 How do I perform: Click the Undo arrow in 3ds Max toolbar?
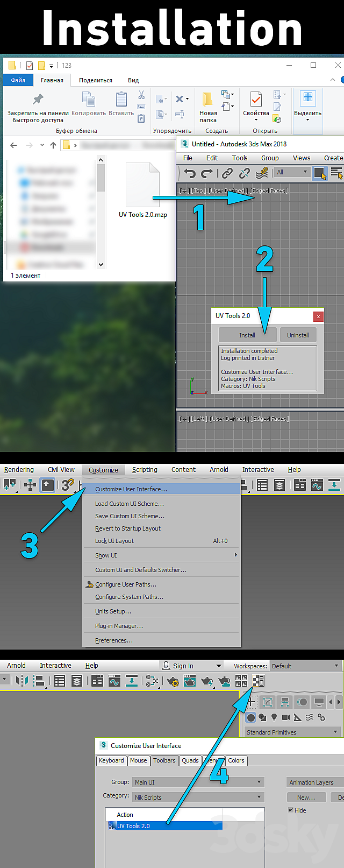click(189, 173)
